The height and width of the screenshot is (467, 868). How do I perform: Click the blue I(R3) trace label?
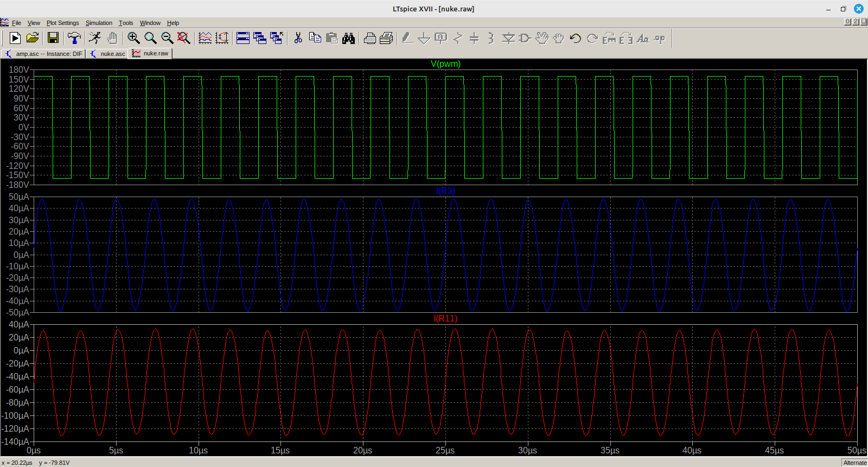click(445, 191)
